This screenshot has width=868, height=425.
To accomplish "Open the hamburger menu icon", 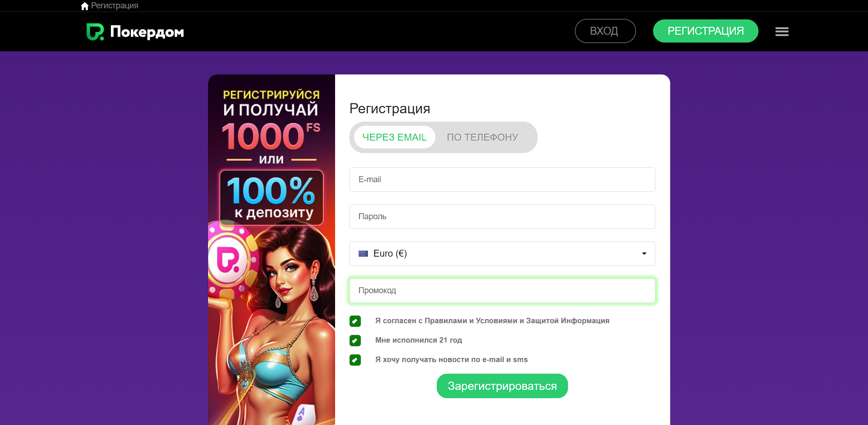I will point(782,31).
